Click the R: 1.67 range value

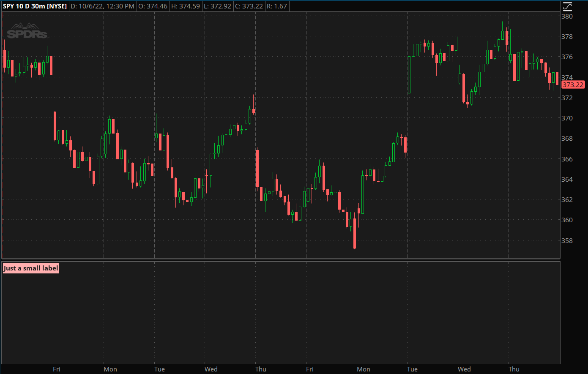pyautogui.click(x=278, y=6)
